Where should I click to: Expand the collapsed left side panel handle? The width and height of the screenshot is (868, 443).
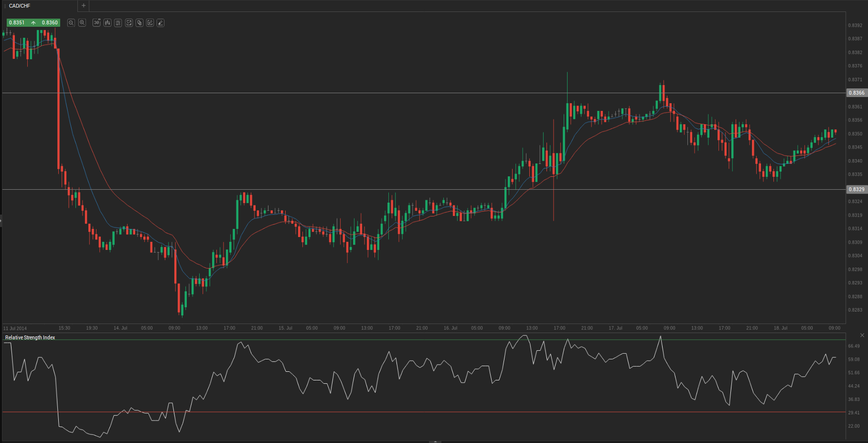[1, 221]
